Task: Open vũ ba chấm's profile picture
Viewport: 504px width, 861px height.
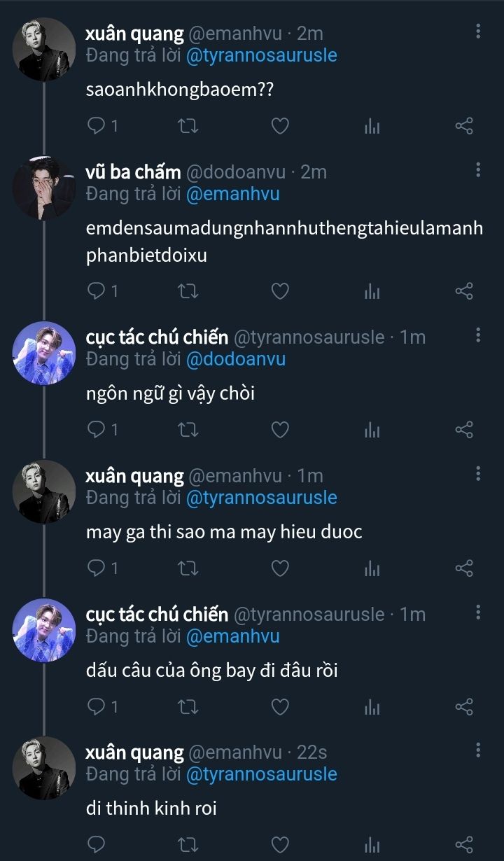Action: (44, 188)
